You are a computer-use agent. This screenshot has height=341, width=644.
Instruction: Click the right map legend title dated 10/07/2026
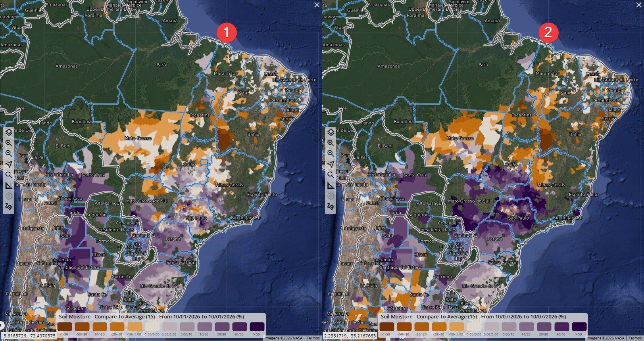tap(474, 317)
